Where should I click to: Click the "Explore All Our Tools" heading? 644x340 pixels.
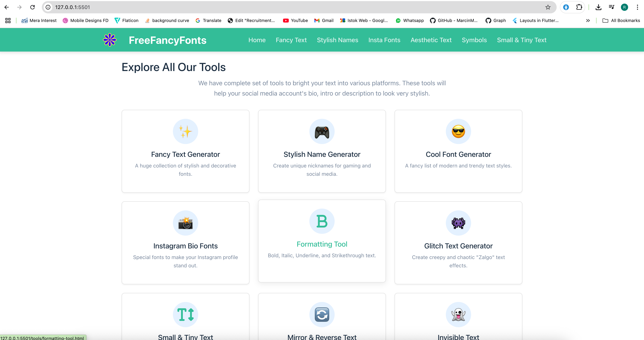[173, 67]
